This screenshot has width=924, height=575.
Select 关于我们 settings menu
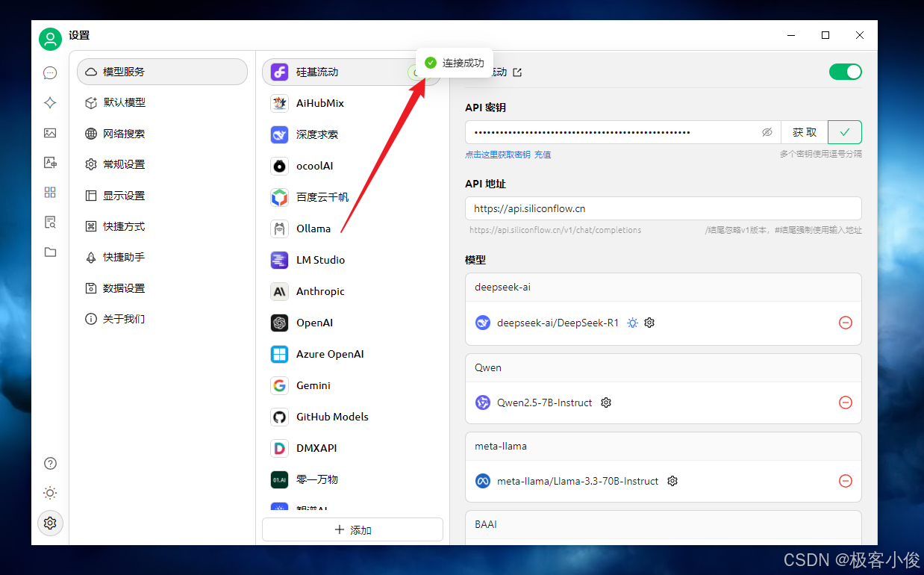point(162,319)
